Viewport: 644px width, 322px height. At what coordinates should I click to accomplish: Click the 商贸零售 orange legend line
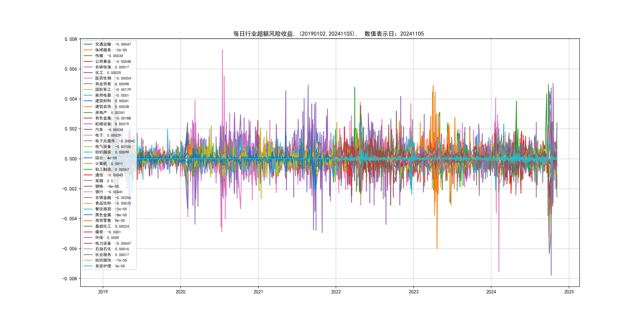tap(88, 220)
